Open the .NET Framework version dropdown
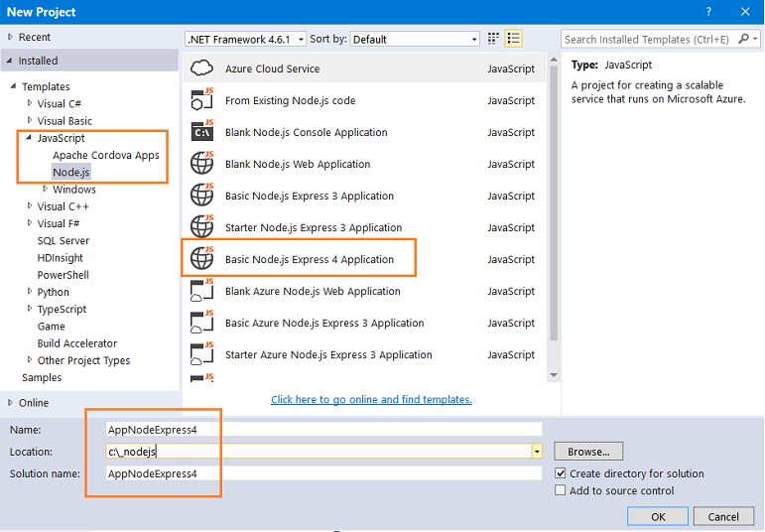 (245, 39)
